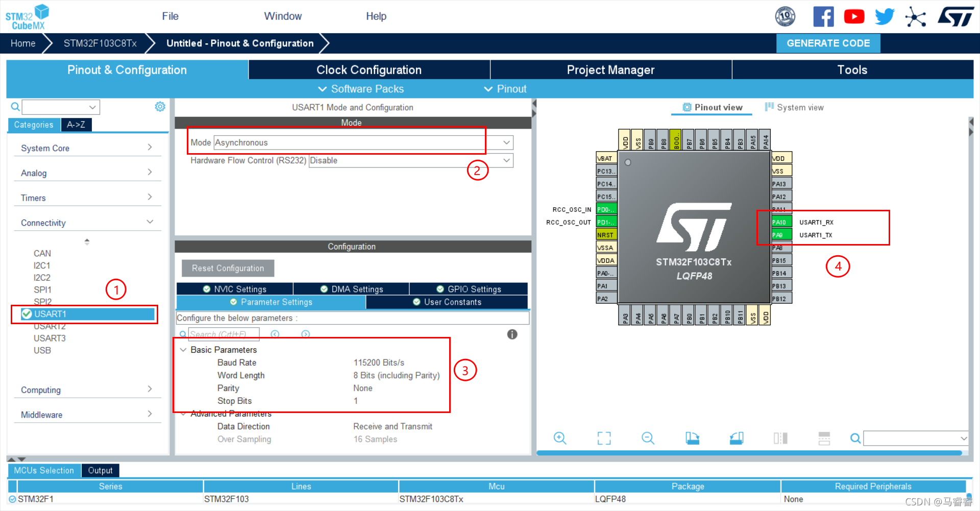
Task: Open the Software Packs dropdown
Action: click(x=361, y=89)
